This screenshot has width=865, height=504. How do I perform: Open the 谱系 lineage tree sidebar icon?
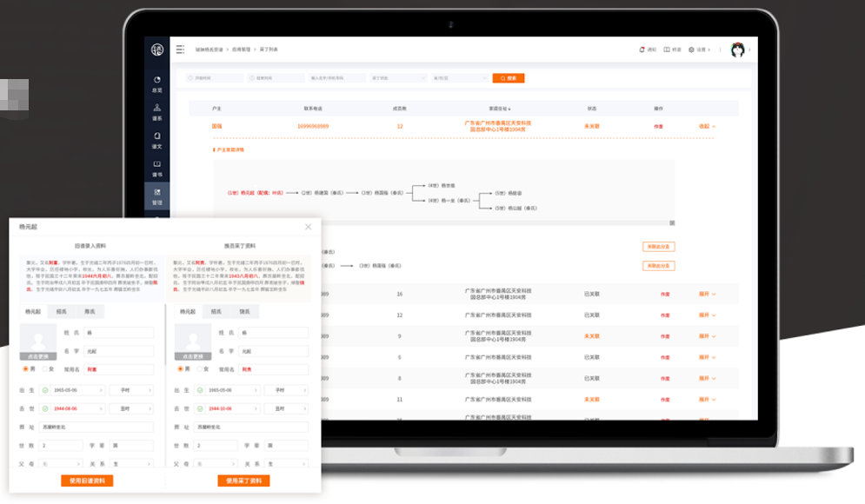tap(156, 112)
